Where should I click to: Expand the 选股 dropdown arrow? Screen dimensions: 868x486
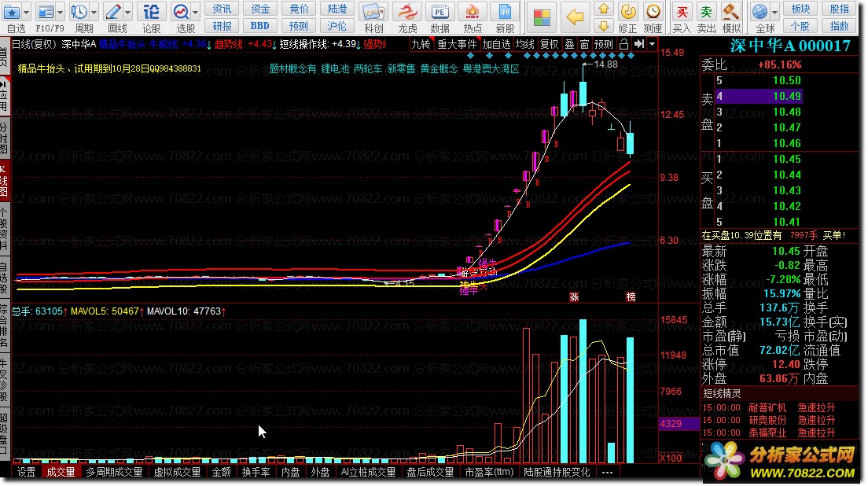[195, 12]
